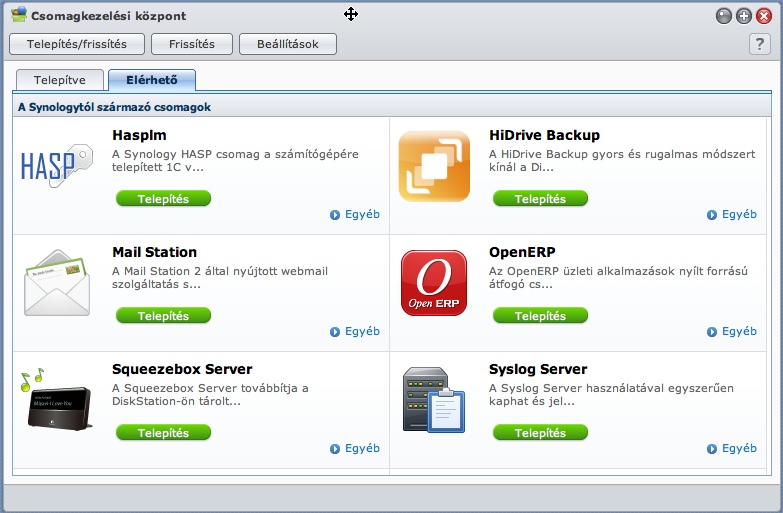Click the HiDrive Backup orange icon

coord(434,166)
